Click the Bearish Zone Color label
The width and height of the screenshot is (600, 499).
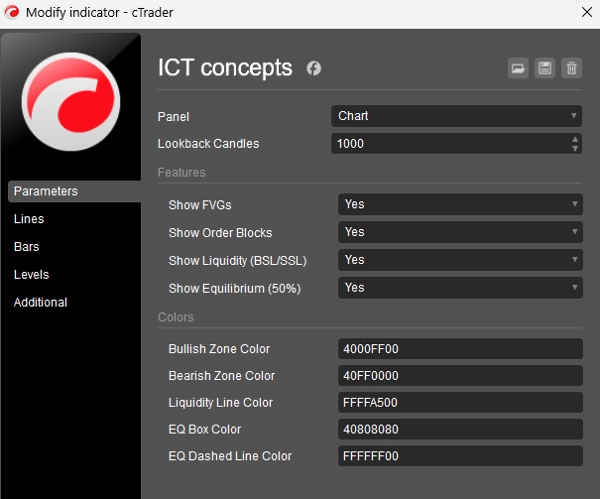point(222,376)
